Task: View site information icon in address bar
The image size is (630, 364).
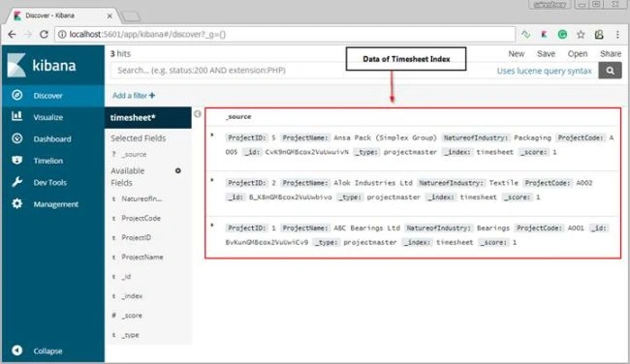Action: click(x=62, y=35)
